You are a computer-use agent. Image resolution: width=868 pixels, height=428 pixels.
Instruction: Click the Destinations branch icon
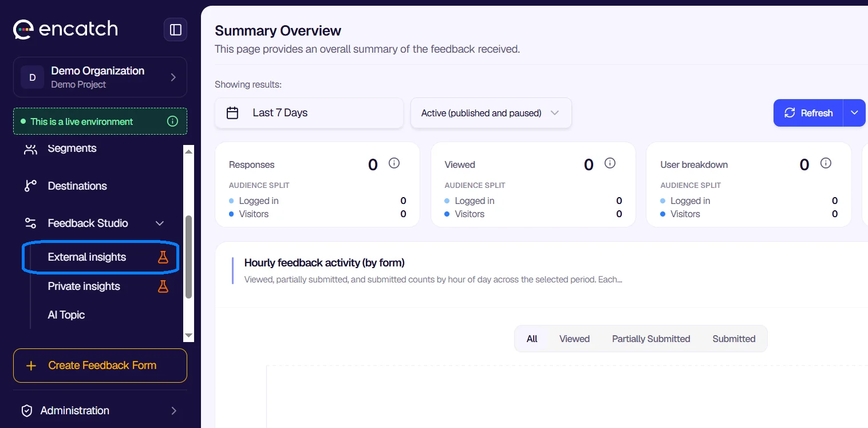tap(30, 186)
